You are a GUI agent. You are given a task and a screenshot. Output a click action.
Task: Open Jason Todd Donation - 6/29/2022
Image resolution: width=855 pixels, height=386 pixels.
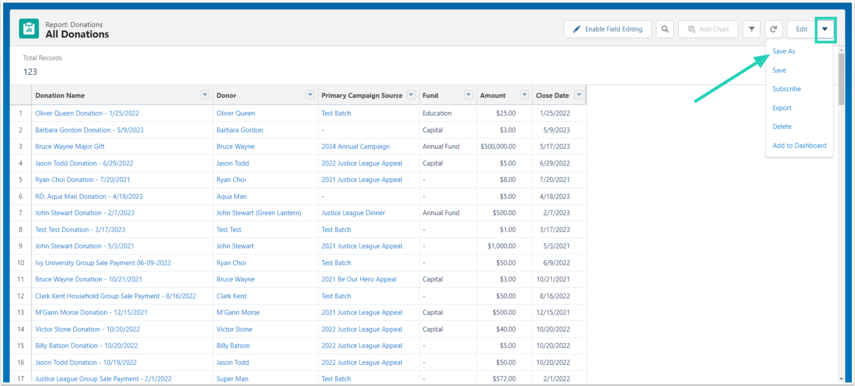(x=85, y=163)
